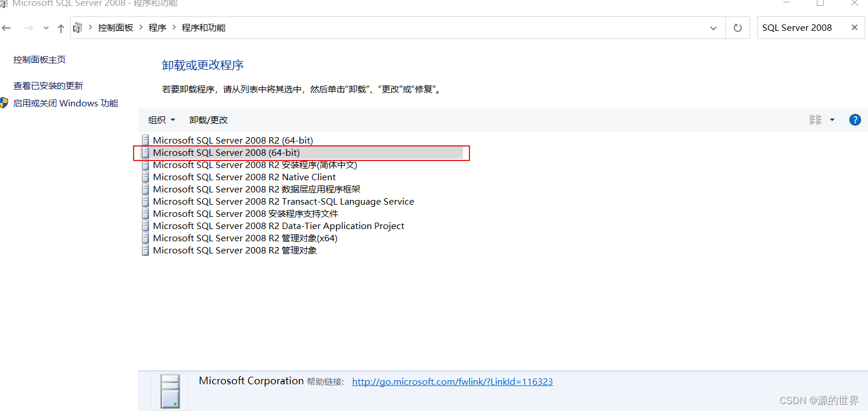The image size is (868, 411).
Task: Click the shield icon beside Windows 功能
Action: [4, 103]
